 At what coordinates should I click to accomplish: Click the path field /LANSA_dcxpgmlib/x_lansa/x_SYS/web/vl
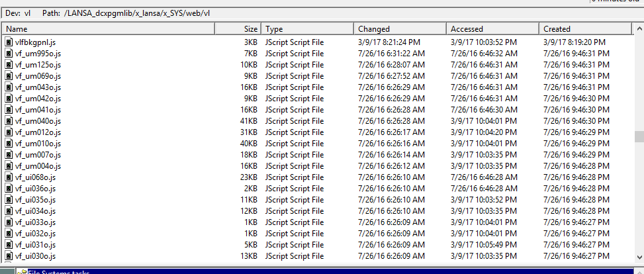[137, 13]
